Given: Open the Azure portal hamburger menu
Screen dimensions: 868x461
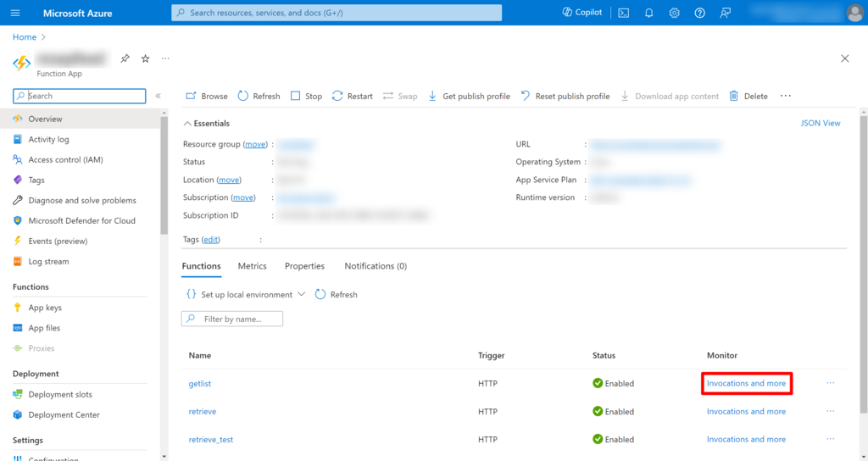Looking at the screenshot, I should coord(15,13).
